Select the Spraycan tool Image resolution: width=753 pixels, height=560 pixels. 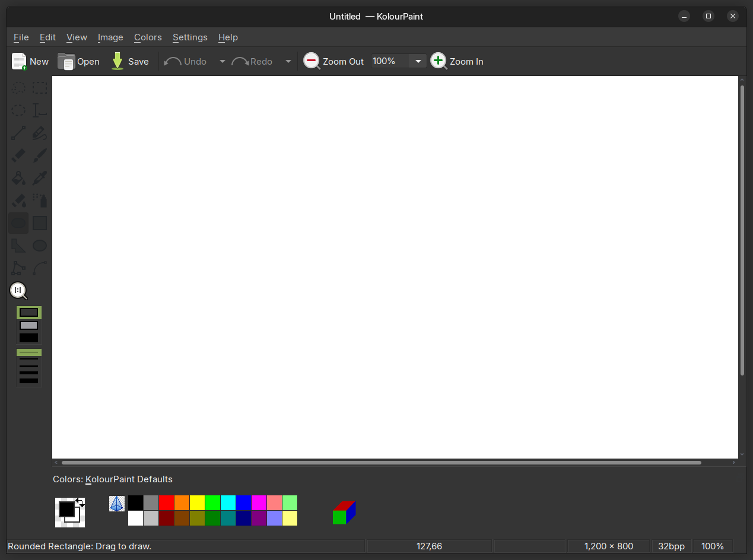pyautogui.click(x=40, y=201)
